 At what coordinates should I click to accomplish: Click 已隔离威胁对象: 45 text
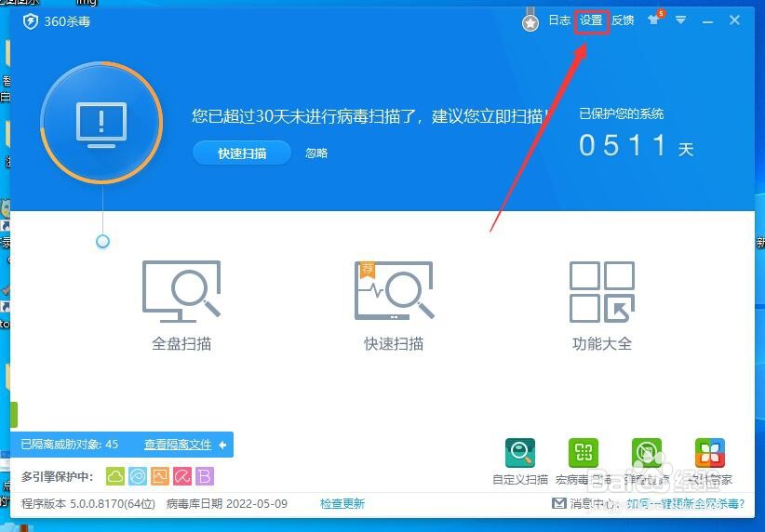click(x=69, y=445)
